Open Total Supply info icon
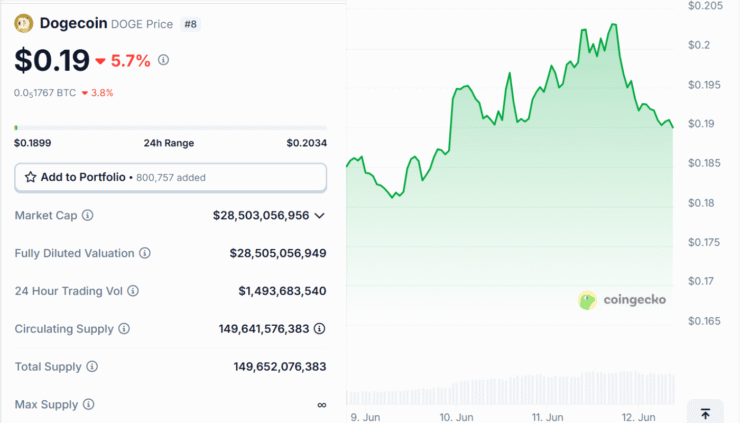The width and height of the screenshot is (740, 423). click(92, 366)
